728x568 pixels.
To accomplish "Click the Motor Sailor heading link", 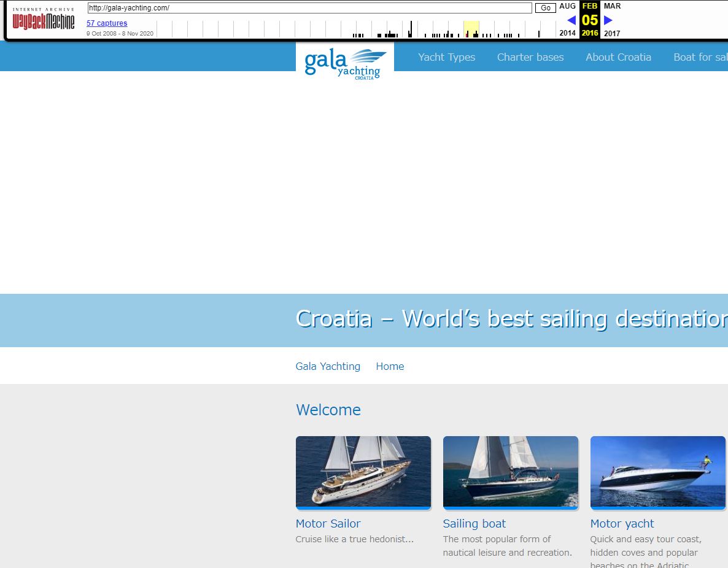I will pos(328,523).
